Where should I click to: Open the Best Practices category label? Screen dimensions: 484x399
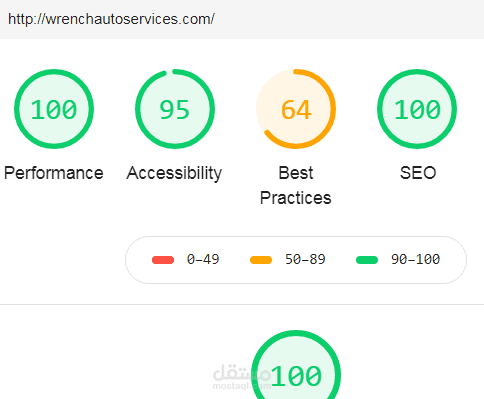pos(296,185)
